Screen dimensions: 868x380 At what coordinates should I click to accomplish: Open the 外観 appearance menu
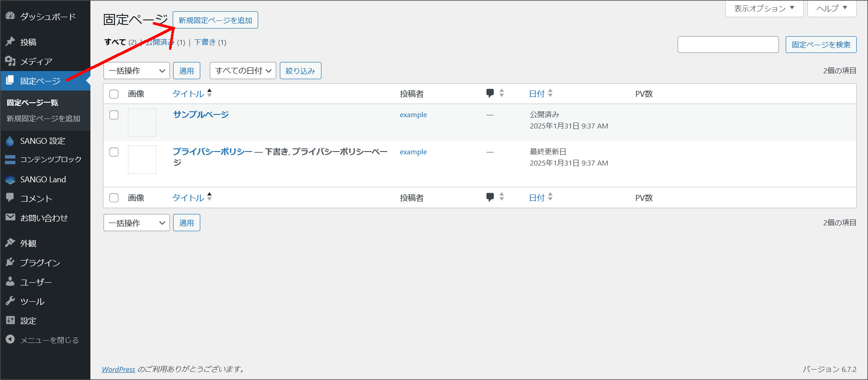coord(28,243)
